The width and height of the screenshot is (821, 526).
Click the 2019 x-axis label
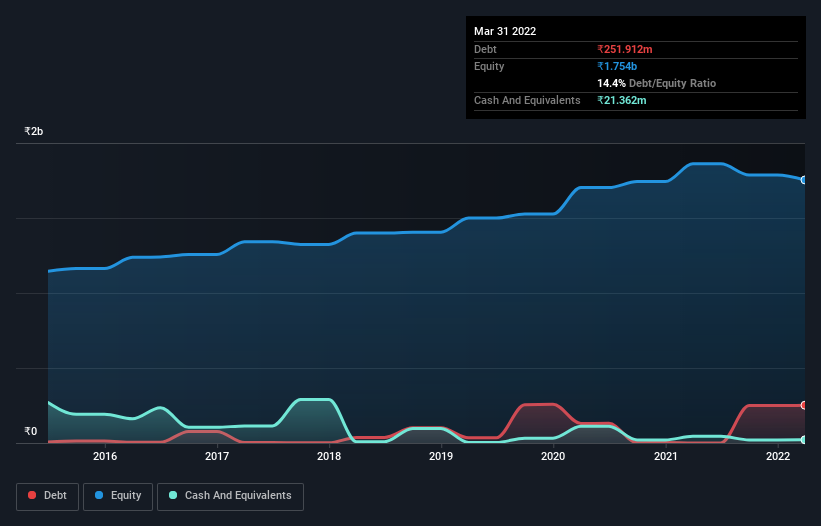441,456
